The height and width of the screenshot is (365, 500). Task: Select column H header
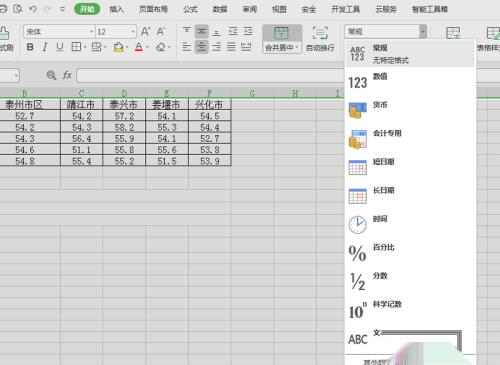click(295, 93)
